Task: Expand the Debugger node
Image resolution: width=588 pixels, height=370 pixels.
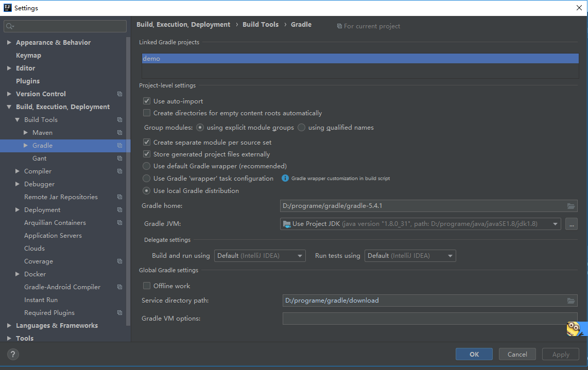Action: (x=18, y=184)
